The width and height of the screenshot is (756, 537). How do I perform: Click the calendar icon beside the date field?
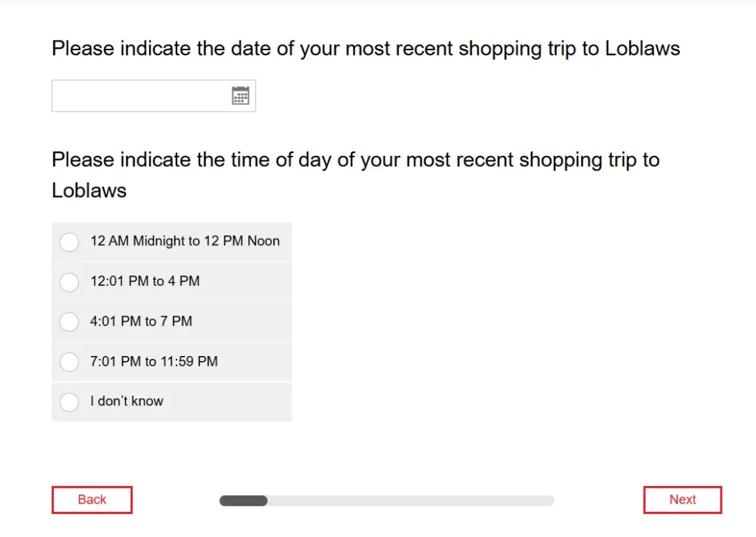240,95
